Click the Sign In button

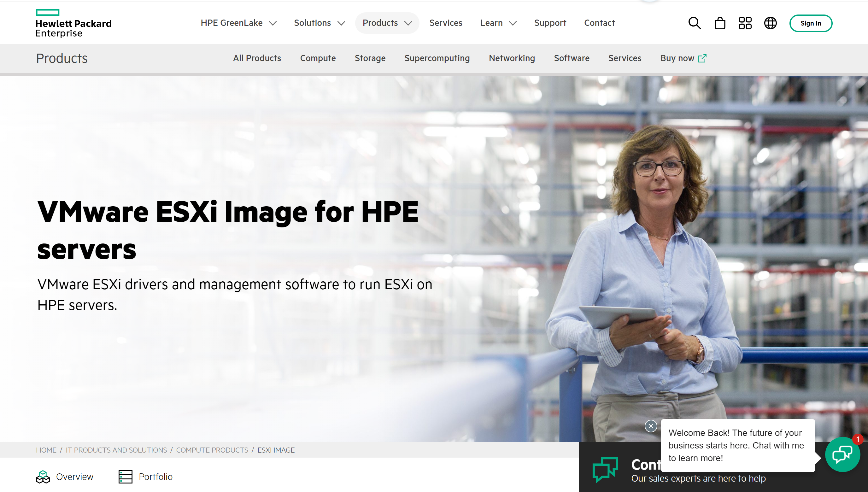pyautogui.click(x=811, y=23)
